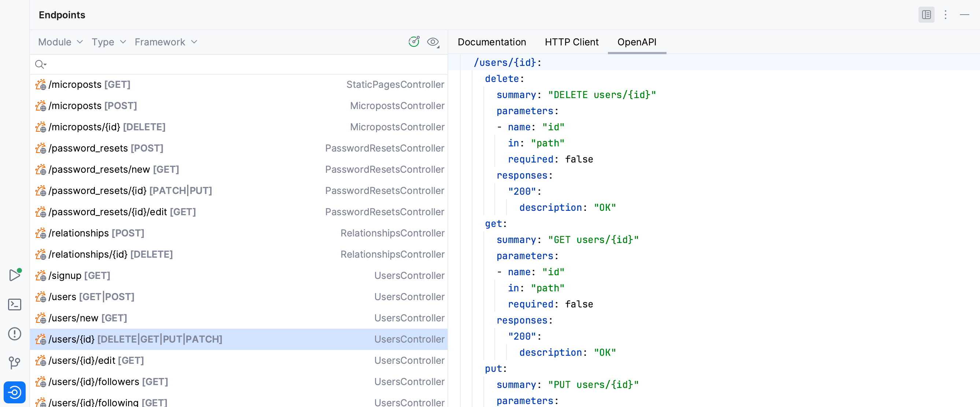
Task: Open the Endpoints options kebab menu
Action: [946, 15]
